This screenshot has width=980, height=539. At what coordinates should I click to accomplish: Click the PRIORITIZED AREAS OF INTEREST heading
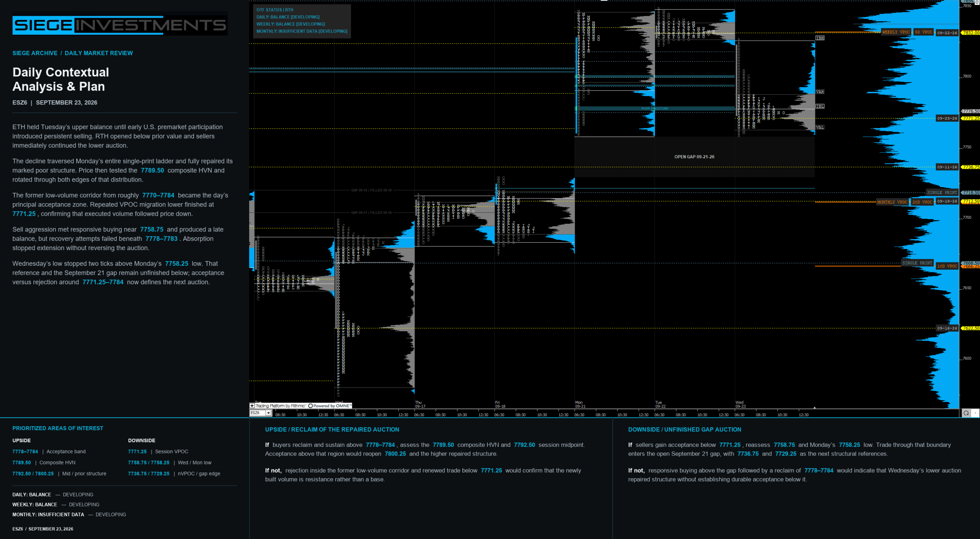(58, 428)
